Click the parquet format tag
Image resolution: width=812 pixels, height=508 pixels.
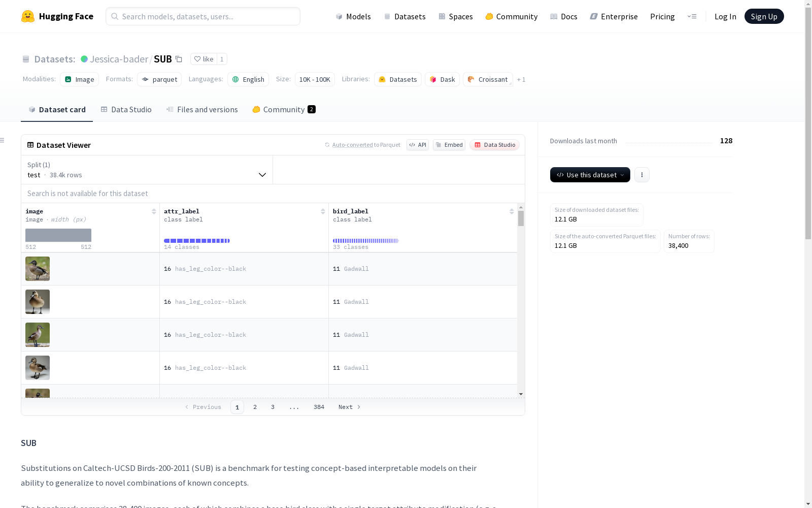[x=159, y=79]
